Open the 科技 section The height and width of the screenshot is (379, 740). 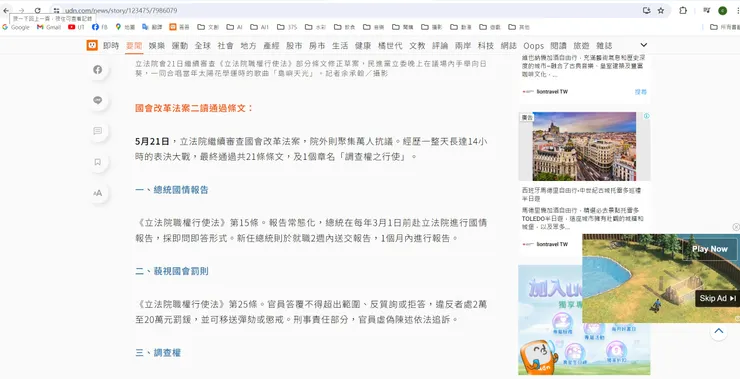[x=486, y=46]
